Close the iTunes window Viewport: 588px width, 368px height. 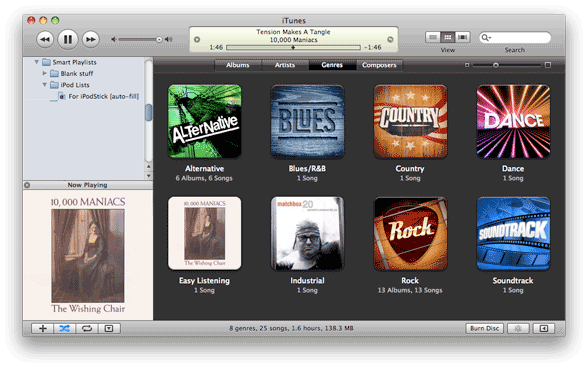31,21
